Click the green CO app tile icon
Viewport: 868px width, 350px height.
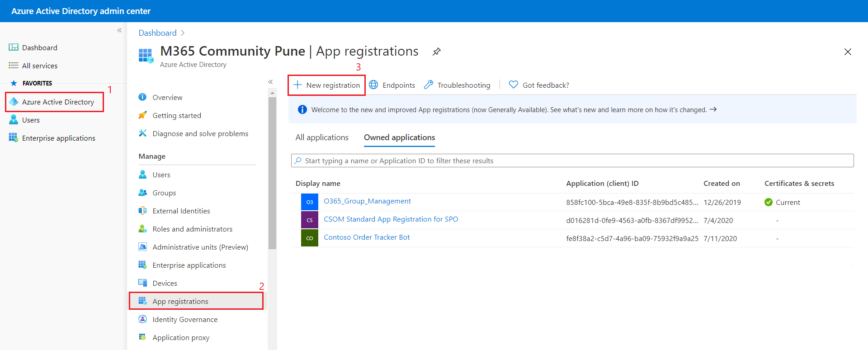[310, 238]
